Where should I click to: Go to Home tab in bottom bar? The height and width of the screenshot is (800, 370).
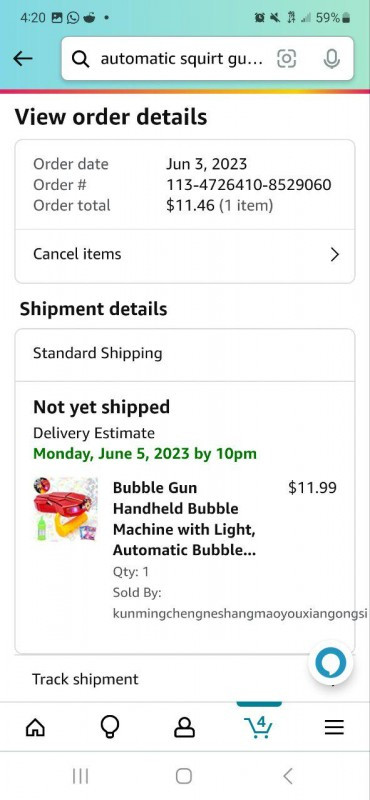point(35,727)
